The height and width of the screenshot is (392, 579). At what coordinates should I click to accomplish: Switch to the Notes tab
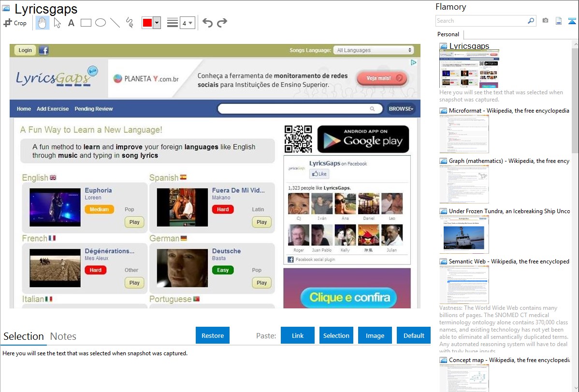pos(63,336)
